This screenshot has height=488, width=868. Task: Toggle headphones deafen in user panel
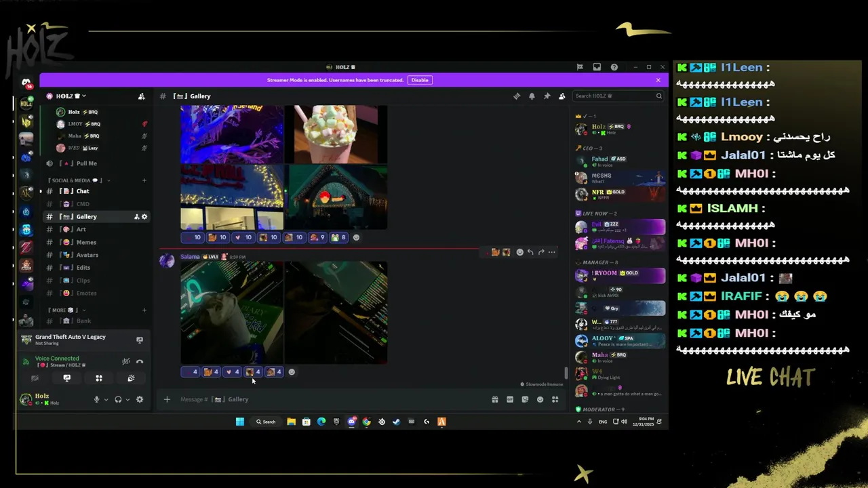pos(118,399)
